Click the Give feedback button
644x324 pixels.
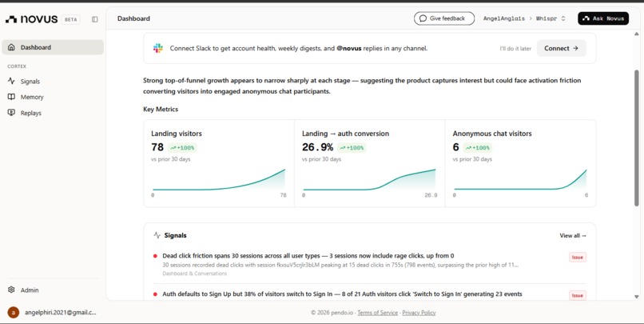444,18
